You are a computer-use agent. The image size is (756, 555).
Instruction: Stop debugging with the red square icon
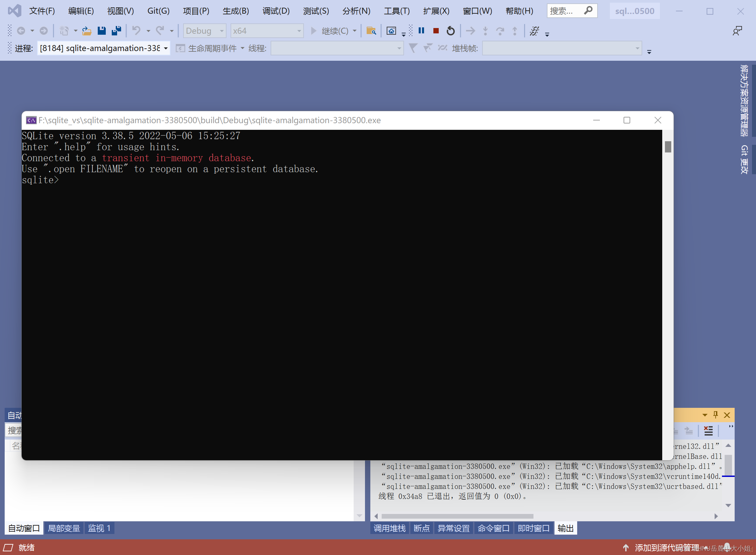pyautogui.click(x=436, y=31)
